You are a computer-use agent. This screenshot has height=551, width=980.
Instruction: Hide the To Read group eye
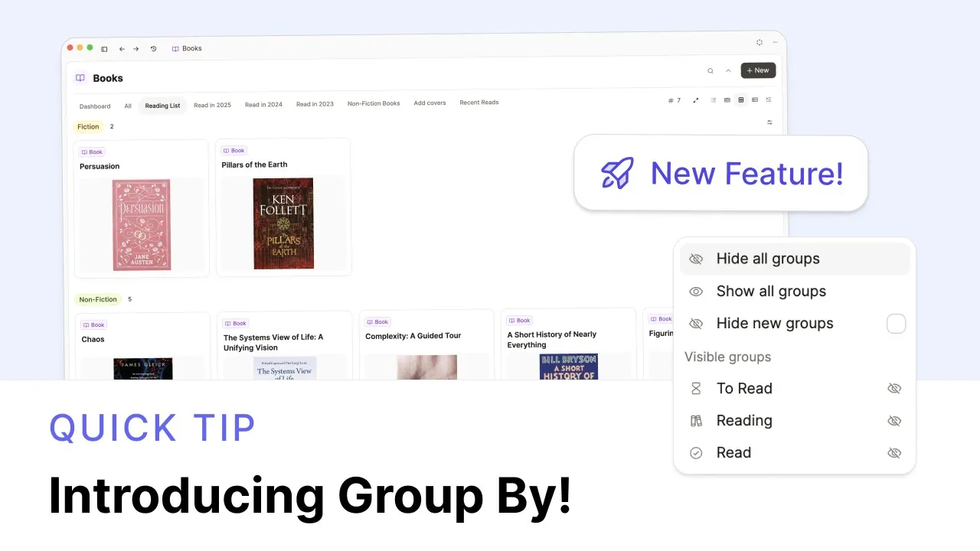894,389
